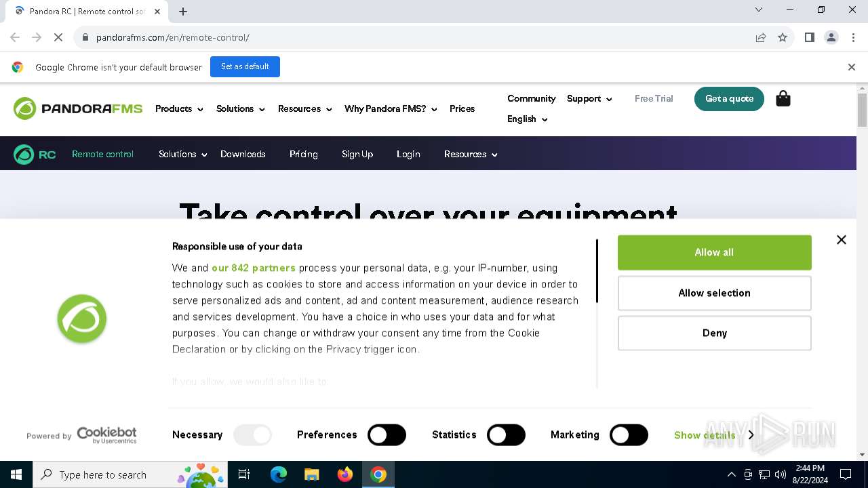
Task: Open the tab search chevron
Action: pyautogui.click(x=759, y=10)
